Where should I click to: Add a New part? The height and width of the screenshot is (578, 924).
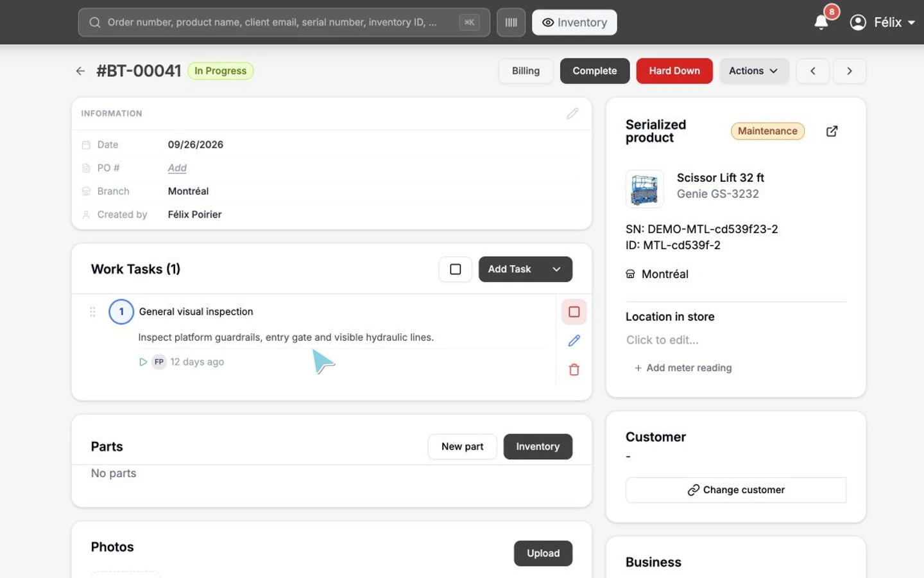[462, 446]
